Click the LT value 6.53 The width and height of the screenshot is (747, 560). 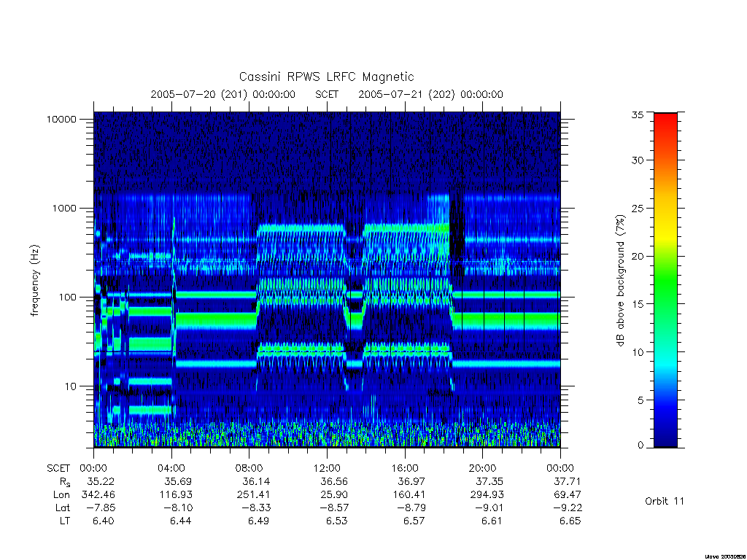tap(337, 521)
